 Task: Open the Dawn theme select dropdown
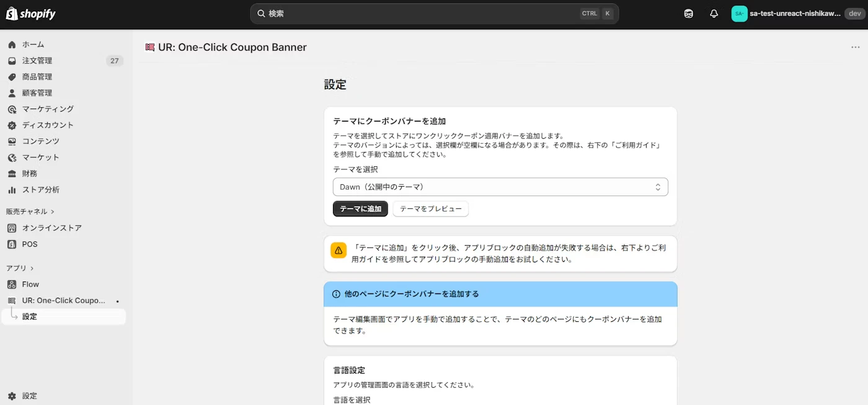click(x=500, y=187)
